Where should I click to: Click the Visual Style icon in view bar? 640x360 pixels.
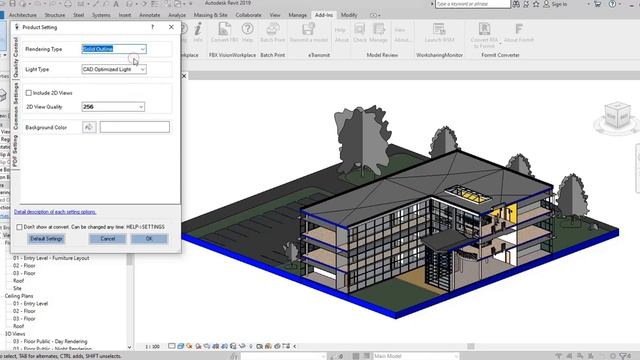pyautogui.click(x=180, y=346)
